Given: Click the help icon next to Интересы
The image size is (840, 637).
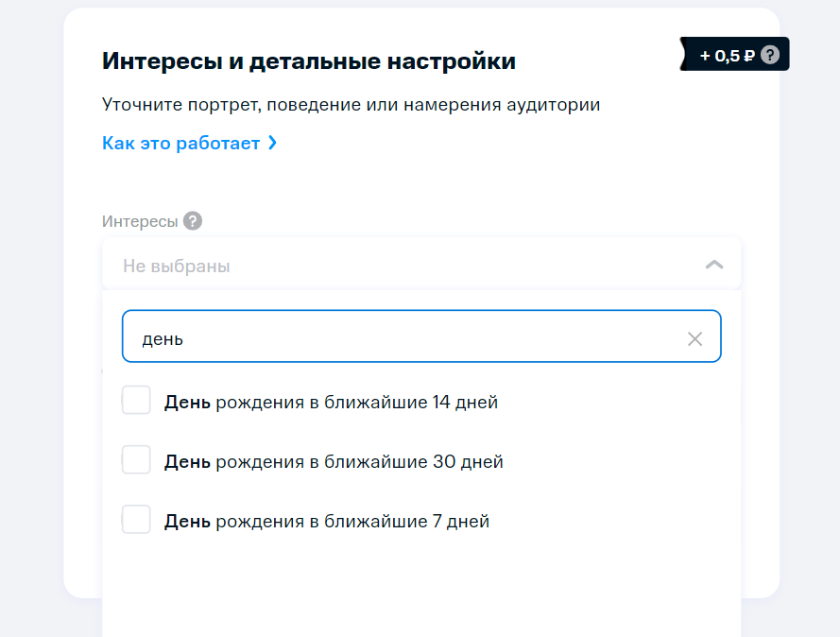Looking at the screenshot, I should 193,221.
